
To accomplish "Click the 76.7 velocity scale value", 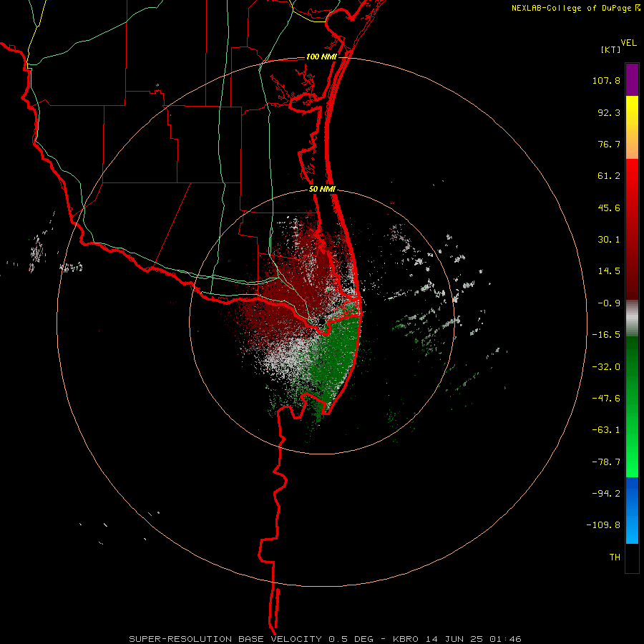I will (x=609, y=144).
